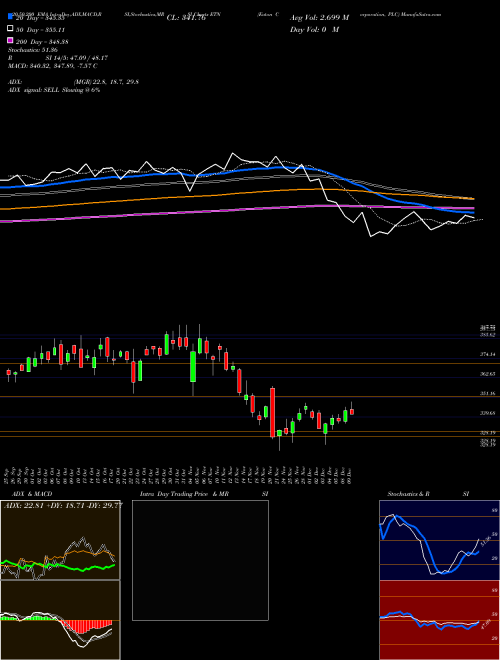Click the 374.14 price axis label
The height and width of the screenshot is (660, 500).
pos(488,354)
